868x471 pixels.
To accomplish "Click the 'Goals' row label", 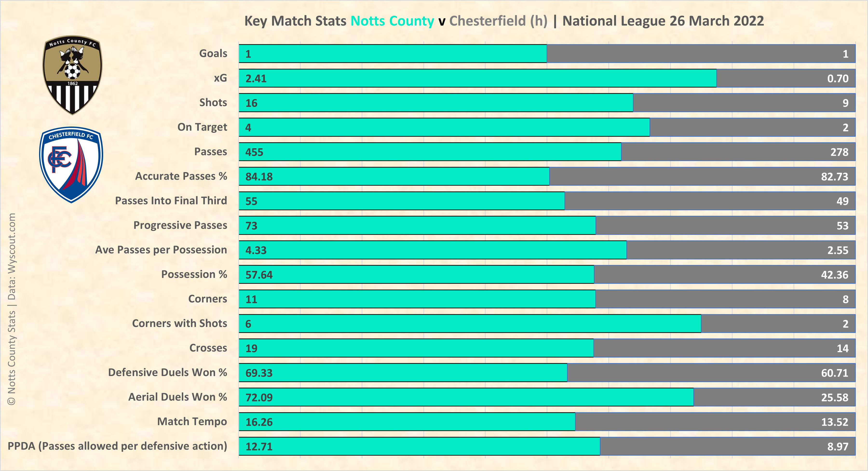I will (x=213, y=54).
